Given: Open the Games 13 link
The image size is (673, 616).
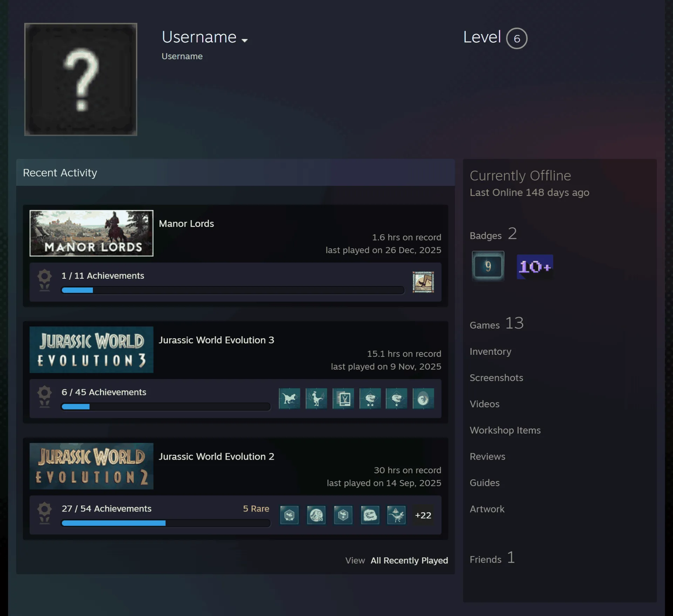Looking at the screenshot, I should [x=497, y=324].
